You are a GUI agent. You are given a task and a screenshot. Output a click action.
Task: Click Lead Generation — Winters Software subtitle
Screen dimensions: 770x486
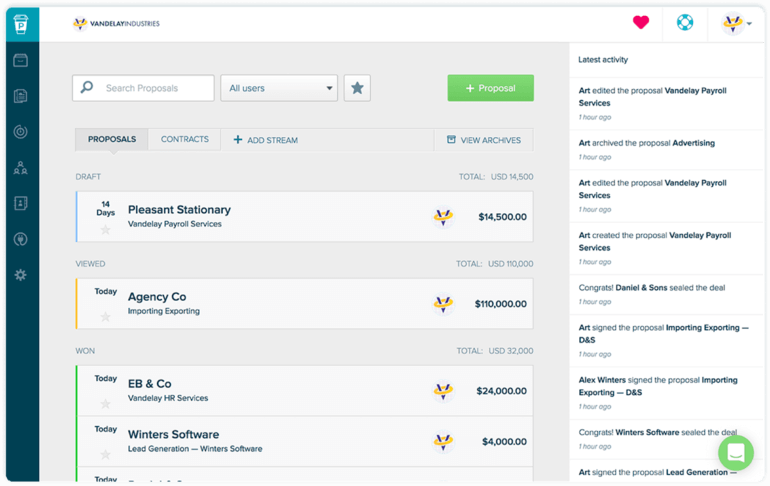click(195, 449)
